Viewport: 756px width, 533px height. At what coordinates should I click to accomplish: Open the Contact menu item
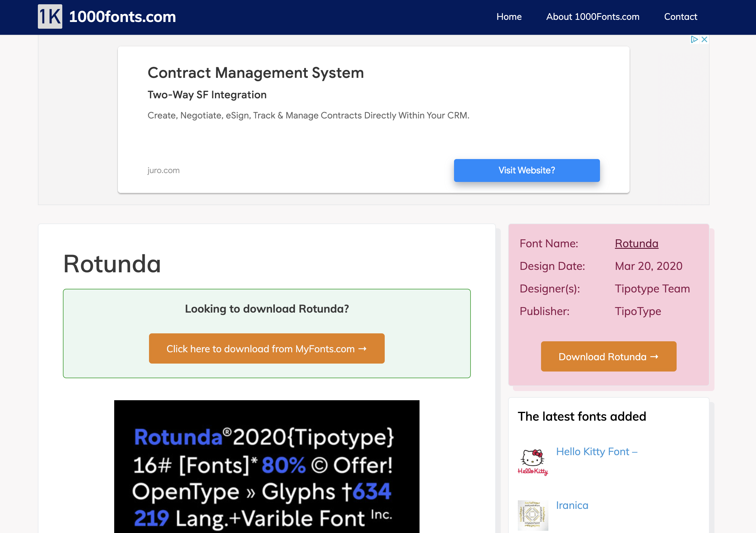click(x=681, y=17)
